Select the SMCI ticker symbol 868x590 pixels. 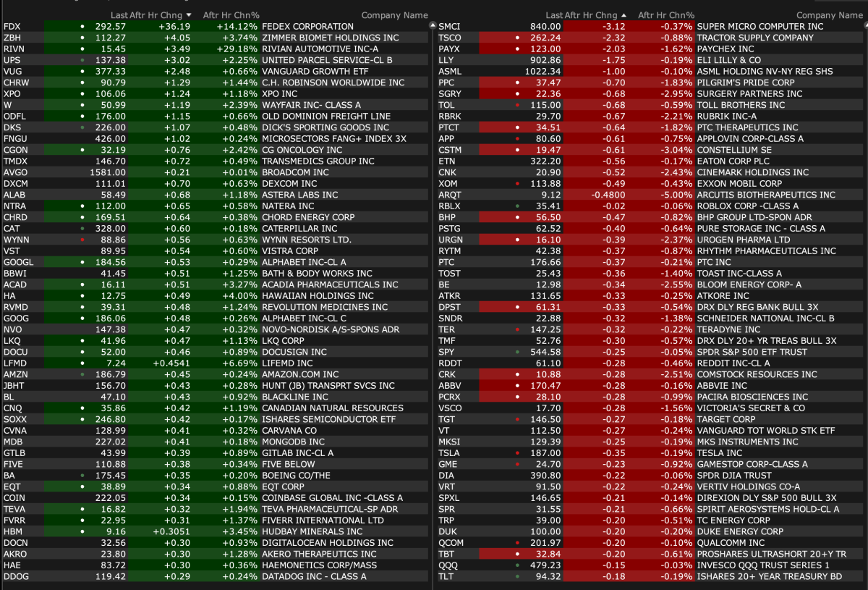[449, 26]
